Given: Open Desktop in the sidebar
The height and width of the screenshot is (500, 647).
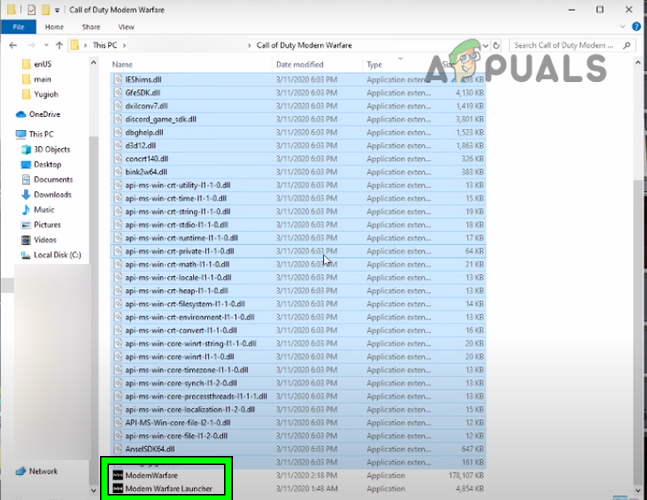Looking at the screenshot, I should click(47, 164).
